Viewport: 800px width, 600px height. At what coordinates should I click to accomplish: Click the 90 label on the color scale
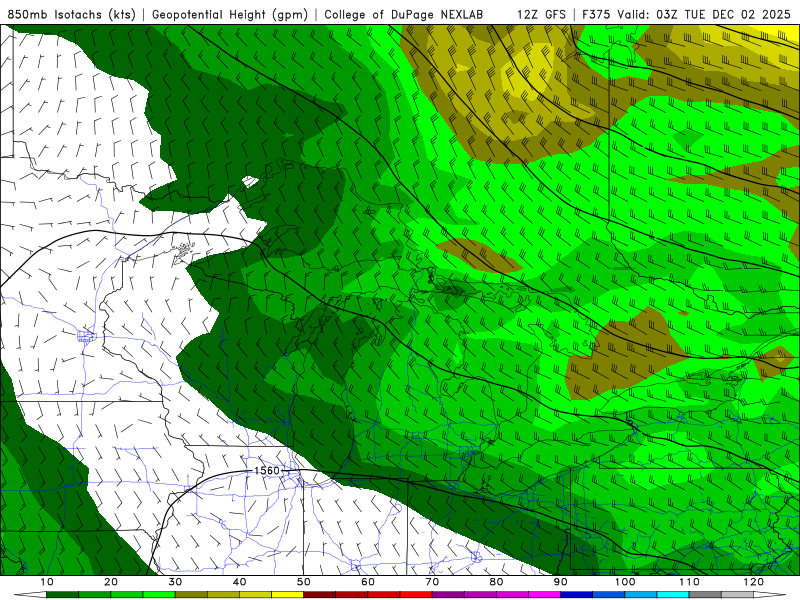[561, 582]
